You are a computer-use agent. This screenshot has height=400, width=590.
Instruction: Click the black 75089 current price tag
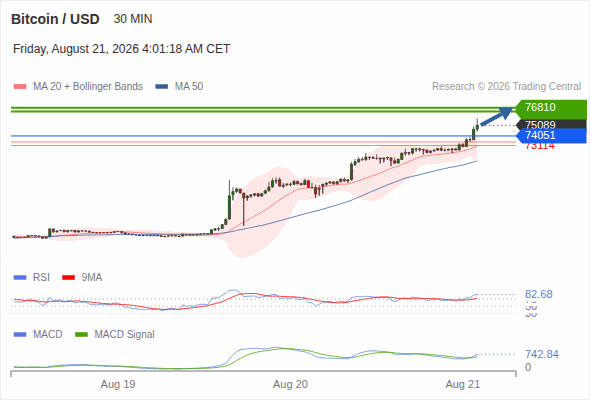point(551,125)
